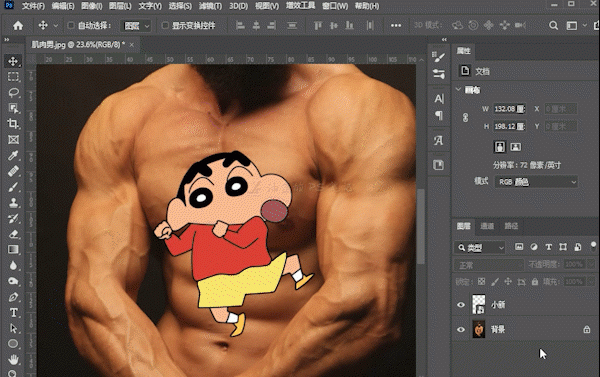Enable the 显示变换控件 checkbox
600x377 pixels.
(x=165, y=25)
